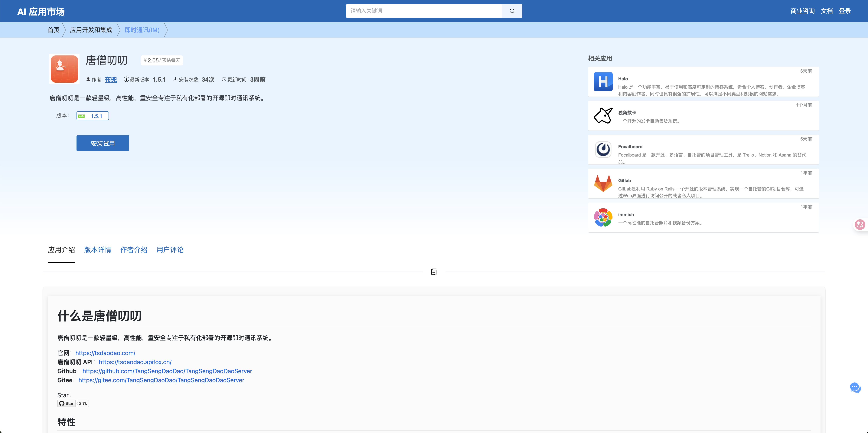
Task: Switch to the 作者介绍 tab
Action: click(134, 250)
